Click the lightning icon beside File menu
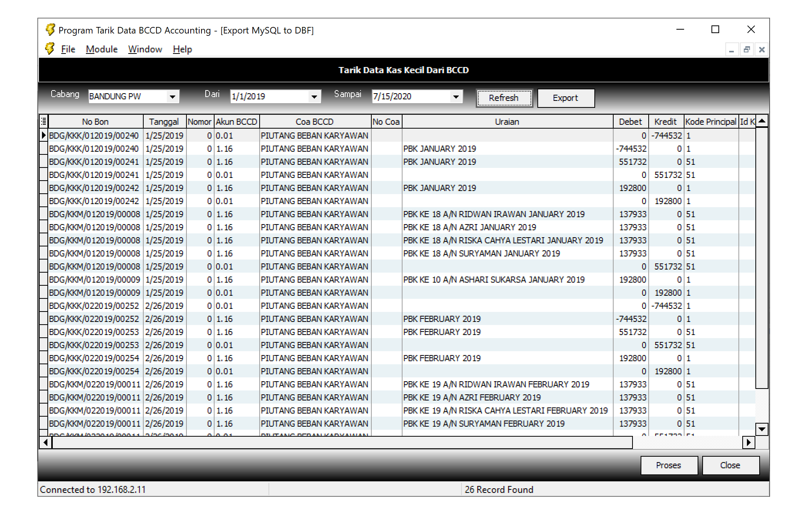The height and width of the screenshot is (516, 812). [50, 49]
